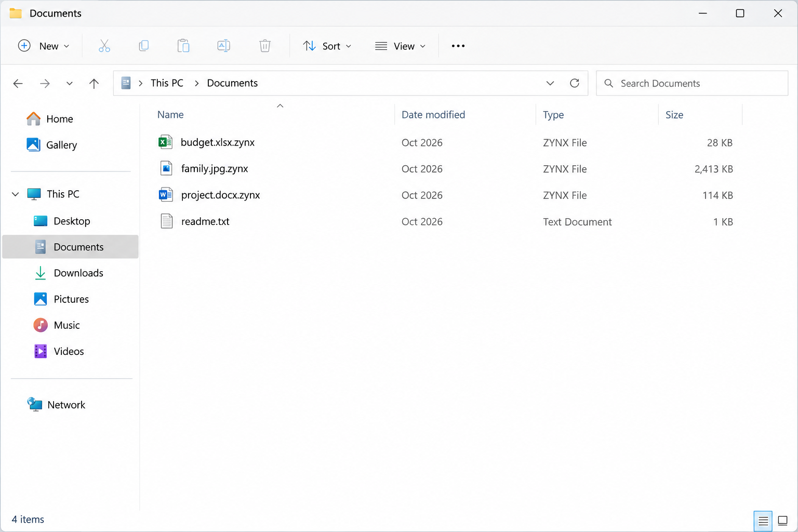This screenshot has width=798, height=532.
Task: Click This PC breadcrumb segment
Action: click(167, 83)
